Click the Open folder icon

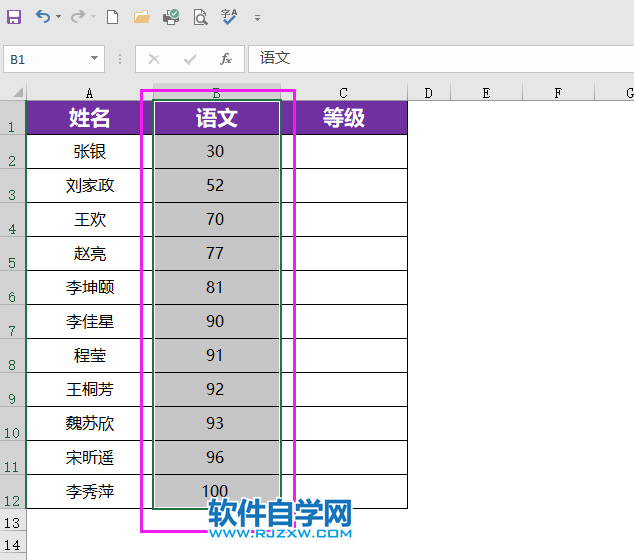tap(142, 17)
